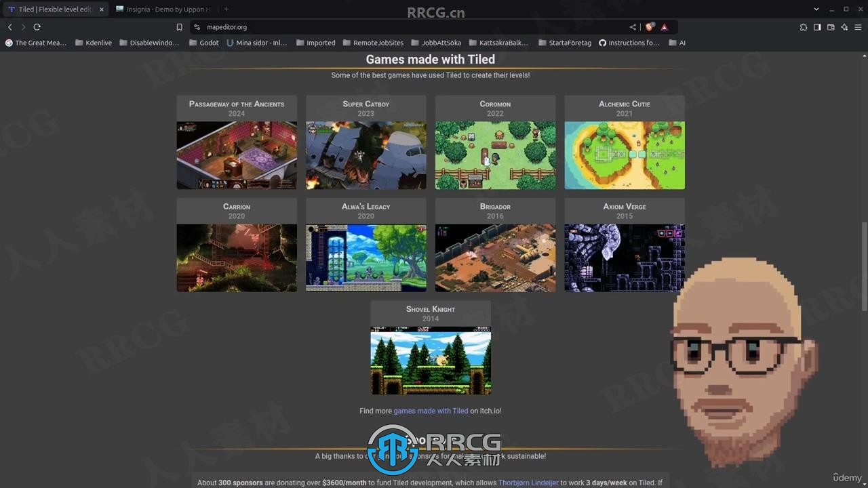Image resolution: width=868 pixels, height=488 pixels.
Task: Open The Great Mea... bookmark
Action: point(36,43)
